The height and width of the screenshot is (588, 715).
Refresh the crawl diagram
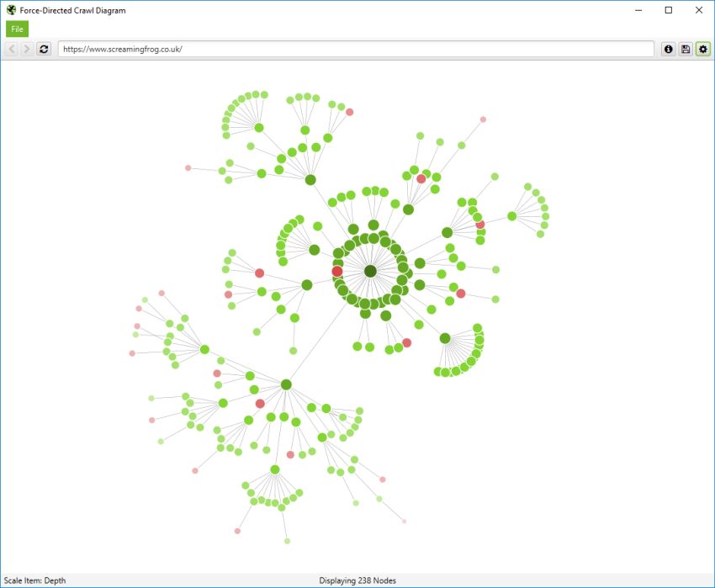tap(44, 50)
